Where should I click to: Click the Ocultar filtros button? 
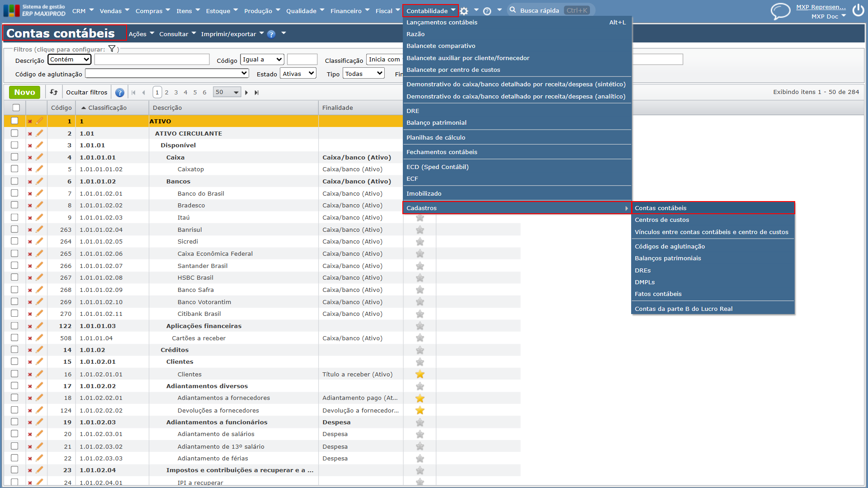pyautogui.click(x=87, y=92)
